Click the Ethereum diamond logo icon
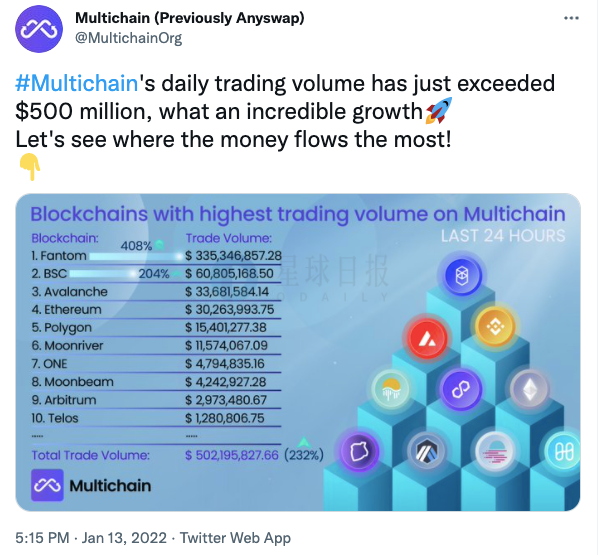This screenshot has width=599, height=555. coord(529,389)
